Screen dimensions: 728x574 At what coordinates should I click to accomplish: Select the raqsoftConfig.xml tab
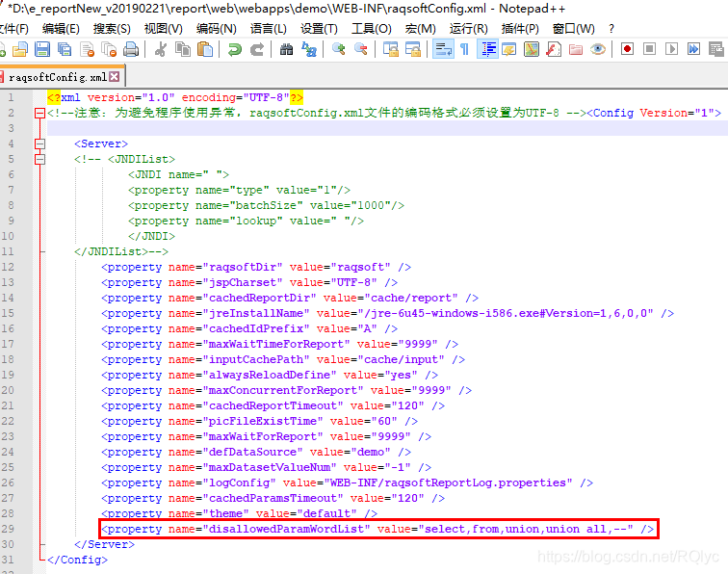58,77
